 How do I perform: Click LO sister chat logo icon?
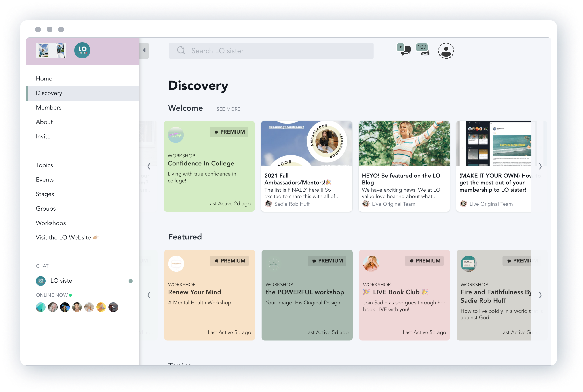[41, 281]
